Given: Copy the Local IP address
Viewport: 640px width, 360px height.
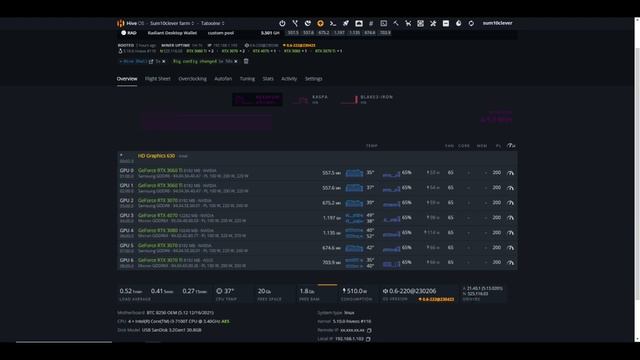Looking at the screenshot, I should (368, 339).
